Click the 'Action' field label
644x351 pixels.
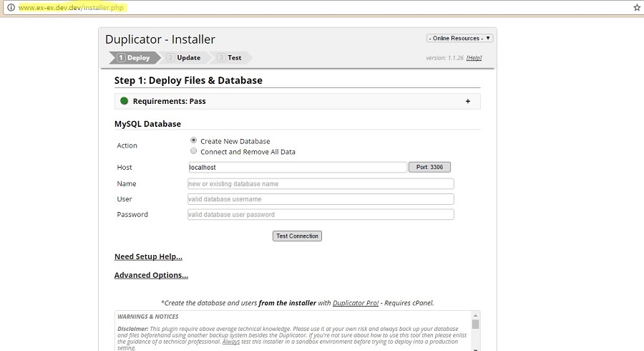tap(127, 145)
